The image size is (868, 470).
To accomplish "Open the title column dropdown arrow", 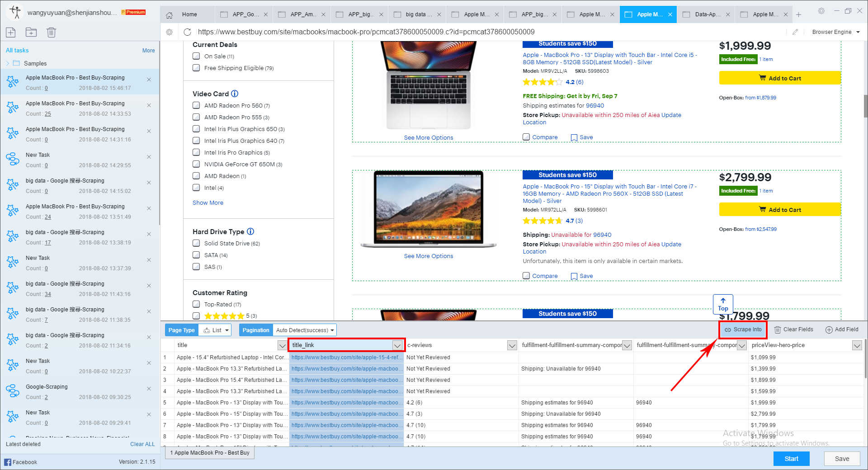I will (282, 345).
